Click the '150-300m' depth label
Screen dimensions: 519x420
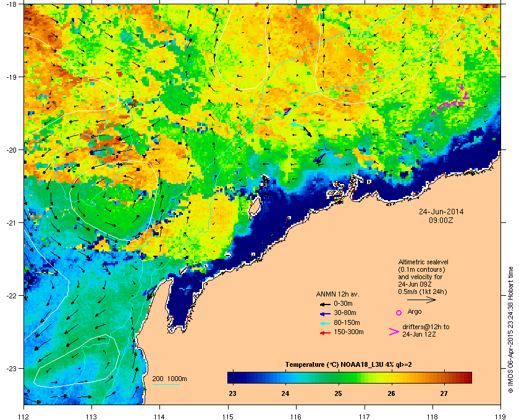pos(348,332)
